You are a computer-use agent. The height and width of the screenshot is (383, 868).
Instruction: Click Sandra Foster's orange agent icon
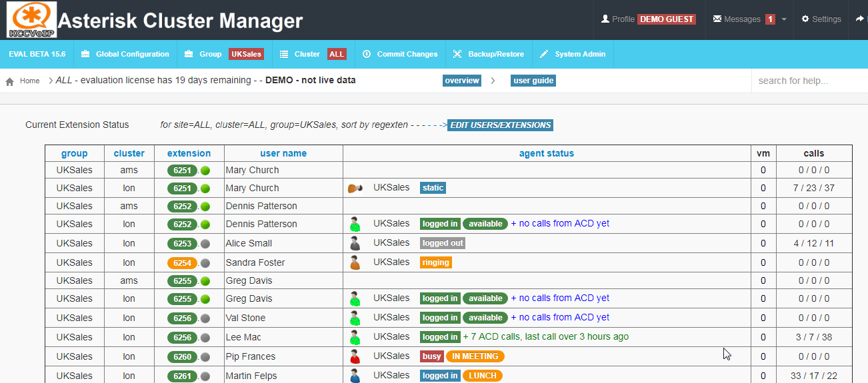(x=355, y=262)
